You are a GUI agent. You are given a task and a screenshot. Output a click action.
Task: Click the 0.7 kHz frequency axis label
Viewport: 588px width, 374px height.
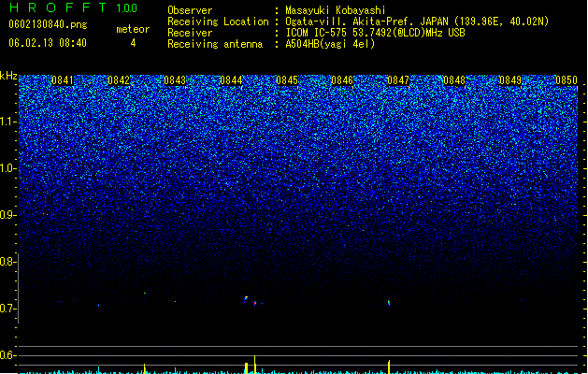click(7, 309)
